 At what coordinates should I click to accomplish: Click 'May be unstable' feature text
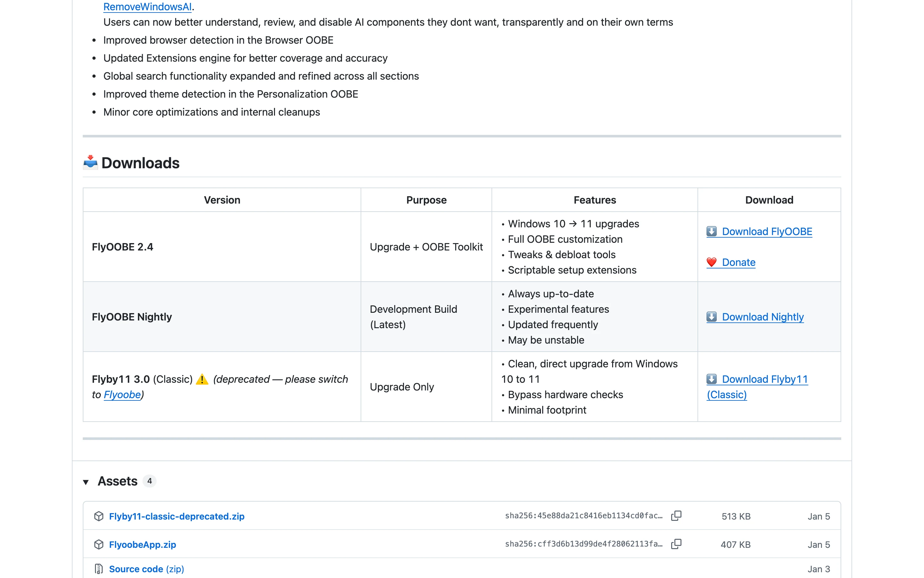546,340
